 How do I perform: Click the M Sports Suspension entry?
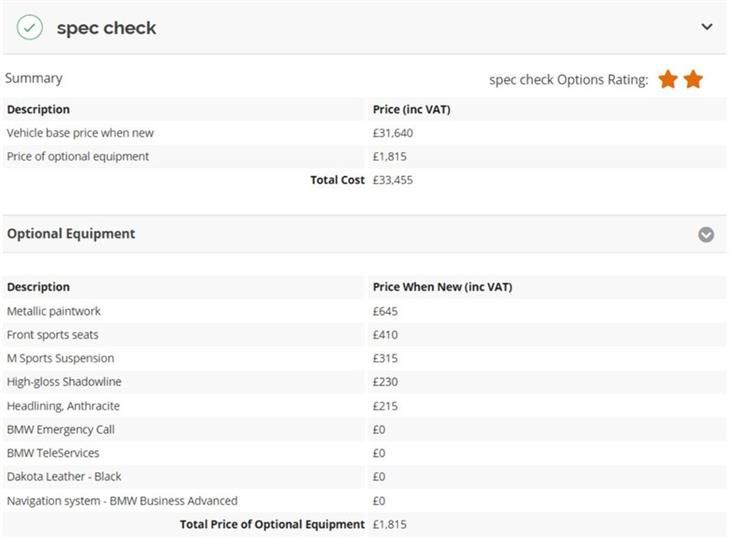(x=61, y=358)
